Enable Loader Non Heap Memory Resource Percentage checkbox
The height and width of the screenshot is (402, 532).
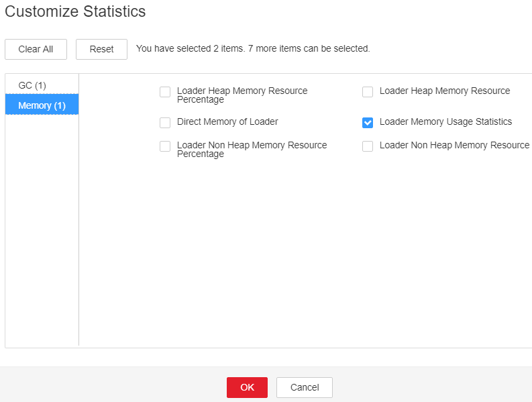tap(165, 146)
